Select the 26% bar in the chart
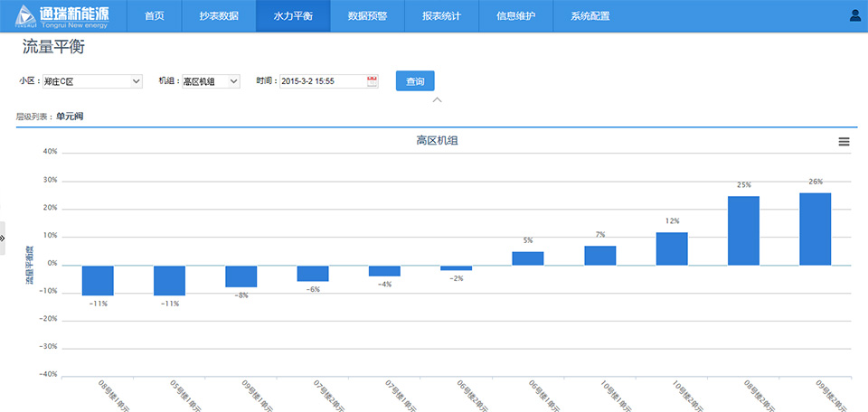This screenshot has height=412, width=868. (815, 229)
